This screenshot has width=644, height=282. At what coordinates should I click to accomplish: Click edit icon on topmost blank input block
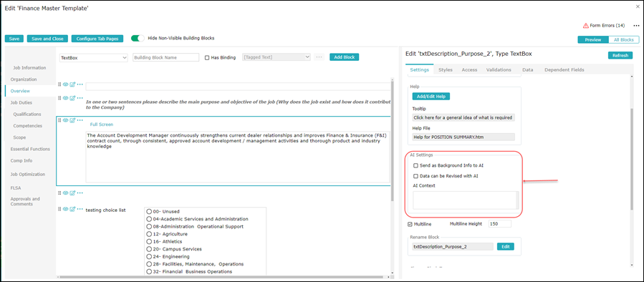coord(72,84)
